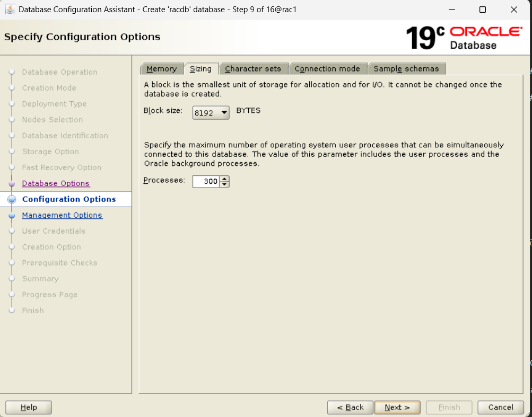Viewport: 532px width, 417px height.
Task: Open the Character sets tab
Action: click(253, 69)
